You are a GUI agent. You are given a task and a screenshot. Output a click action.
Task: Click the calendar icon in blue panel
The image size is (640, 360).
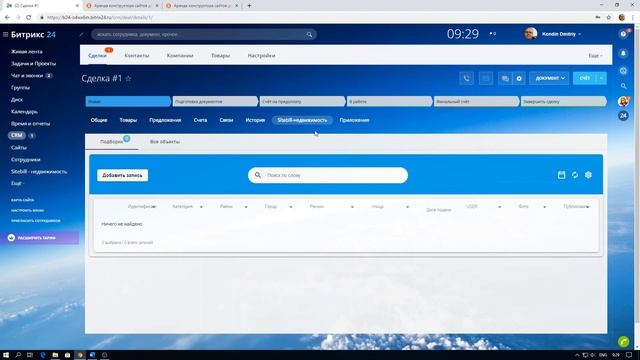[562, 175]
